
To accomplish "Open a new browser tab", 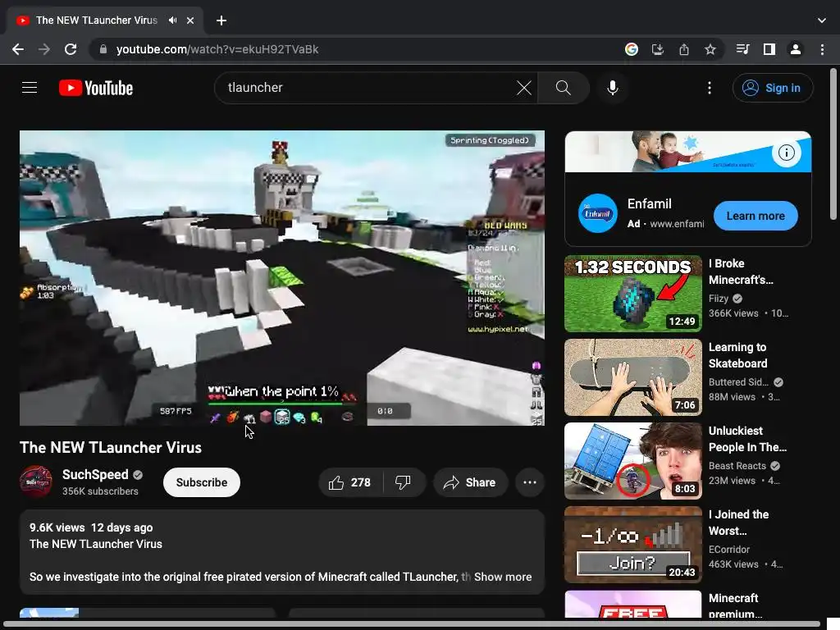I will pos(221,21).
